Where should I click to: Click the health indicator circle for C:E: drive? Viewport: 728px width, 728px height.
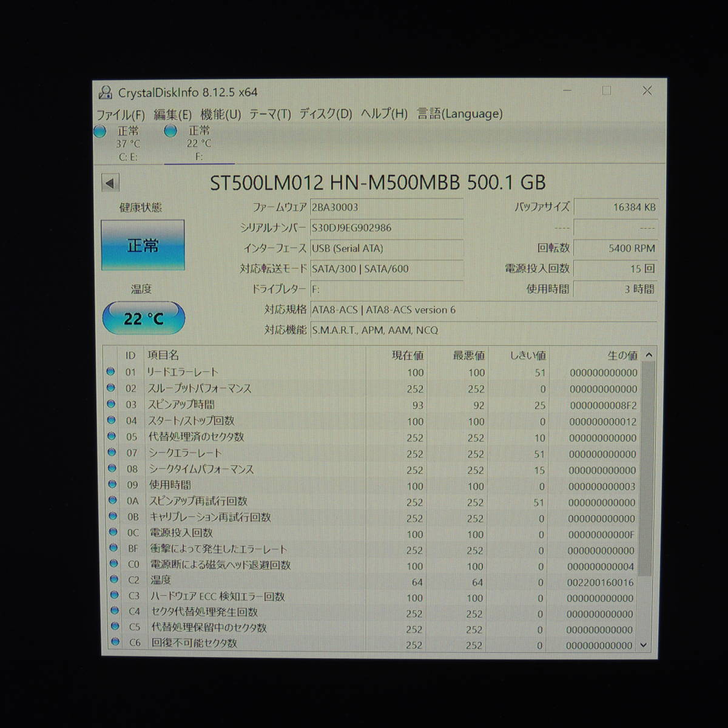[x=100, y=131]
